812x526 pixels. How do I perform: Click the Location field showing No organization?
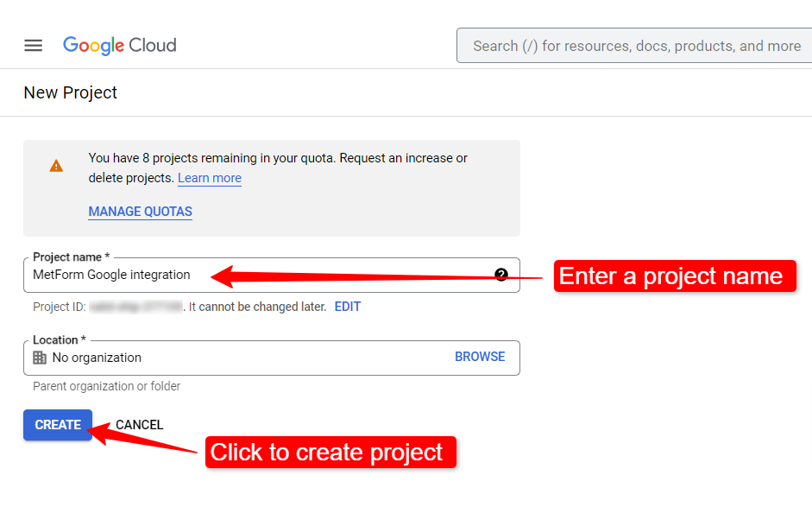click(271, 358)
